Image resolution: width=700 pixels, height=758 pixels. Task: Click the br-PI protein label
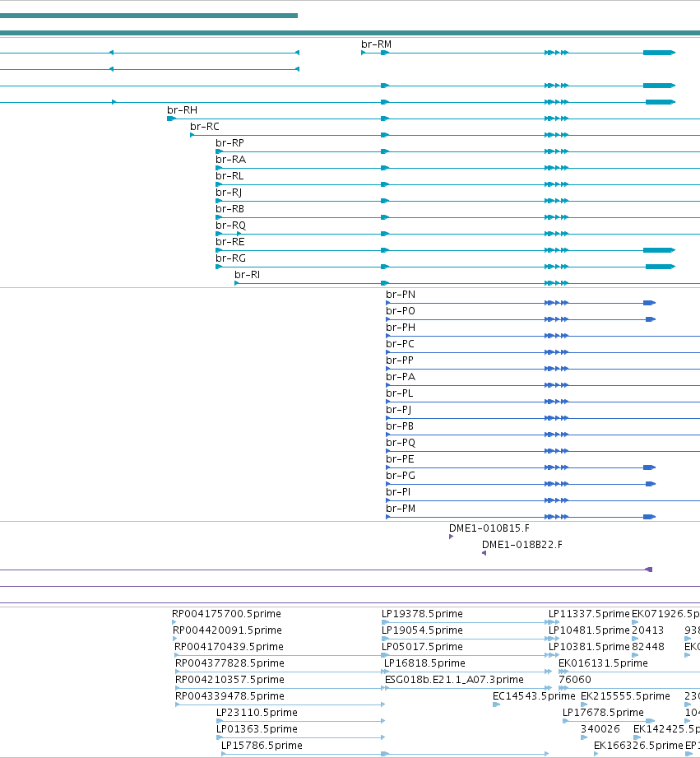(x=398, y=491)
